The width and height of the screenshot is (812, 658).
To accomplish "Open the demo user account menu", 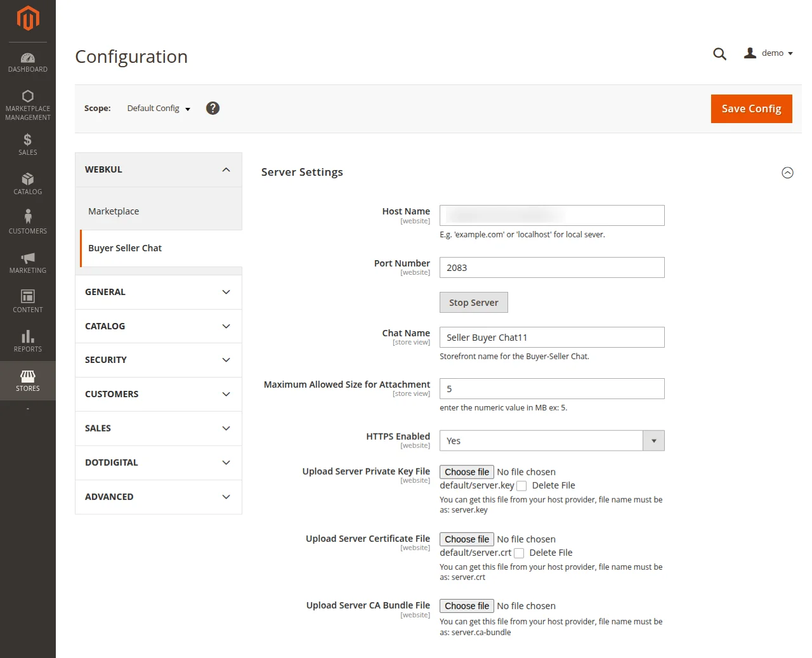I will tap(769, 53).
